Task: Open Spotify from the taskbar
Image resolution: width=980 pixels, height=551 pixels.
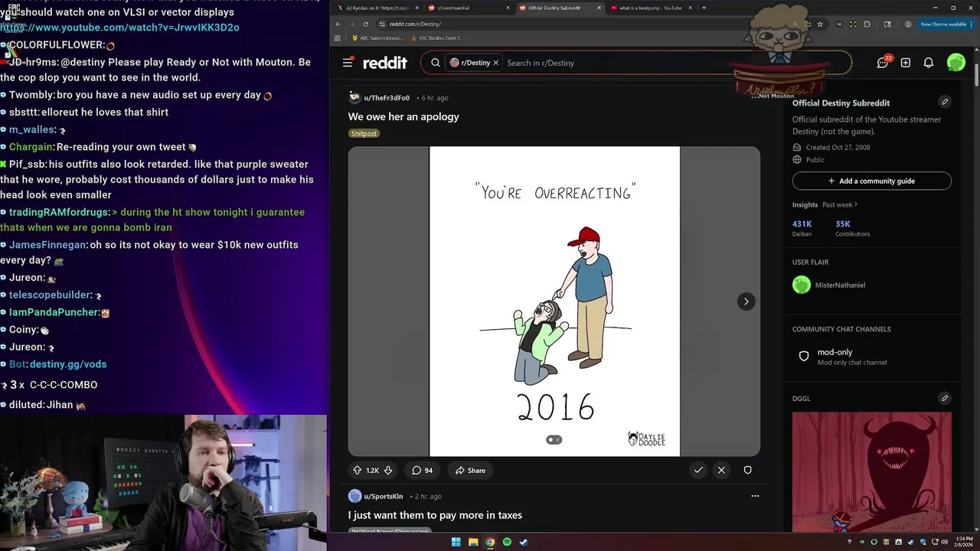Action: click(x=507, y=542)
